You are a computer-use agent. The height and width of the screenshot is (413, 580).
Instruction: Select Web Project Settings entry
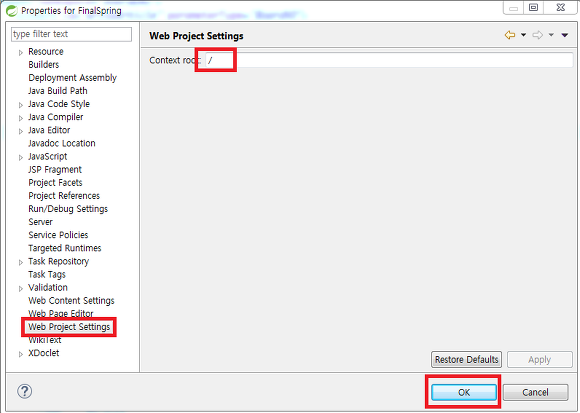(69, 327)
